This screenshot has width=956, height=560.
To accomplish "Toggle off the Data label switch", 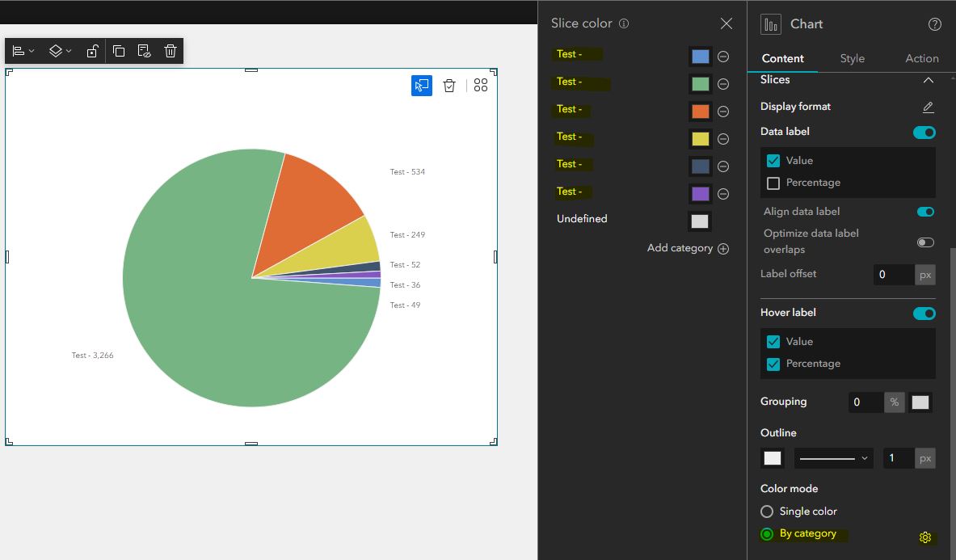I will (x=924, y=132).
